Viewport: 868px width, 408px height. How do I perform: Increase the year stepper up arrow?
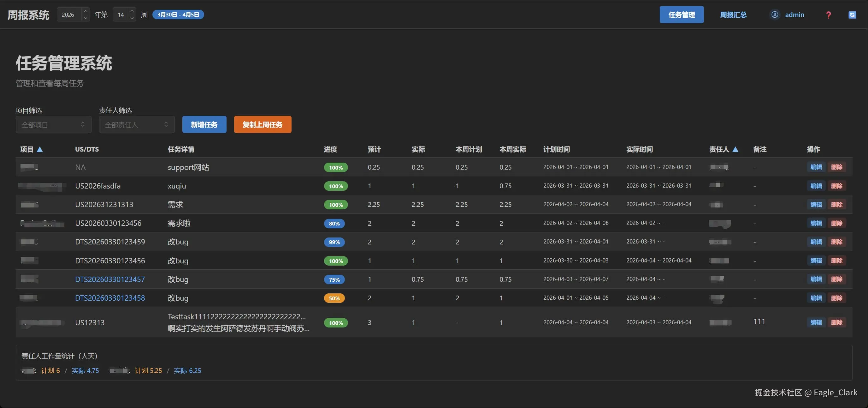tap(86, 11)
